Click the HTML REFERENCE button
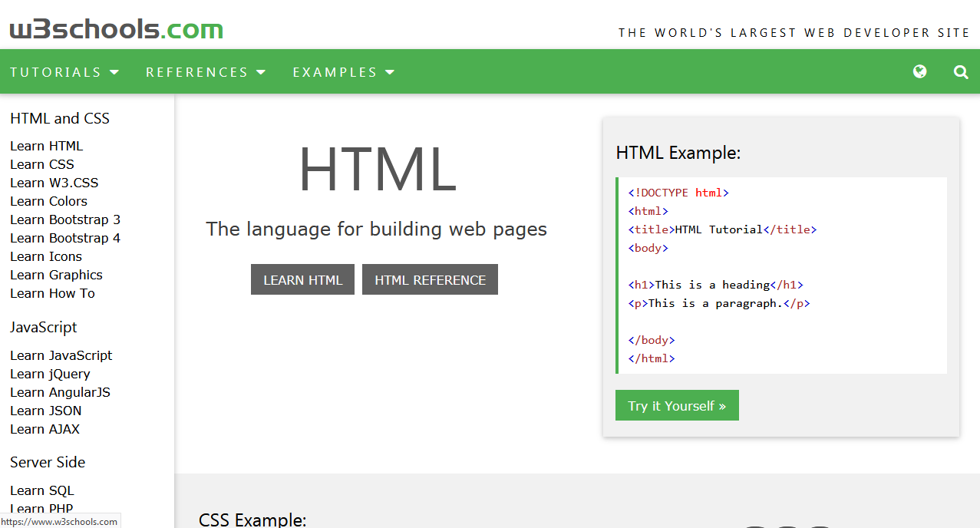Image resolution: width=980 pixels, height=528 pixels. click(430, 280)
